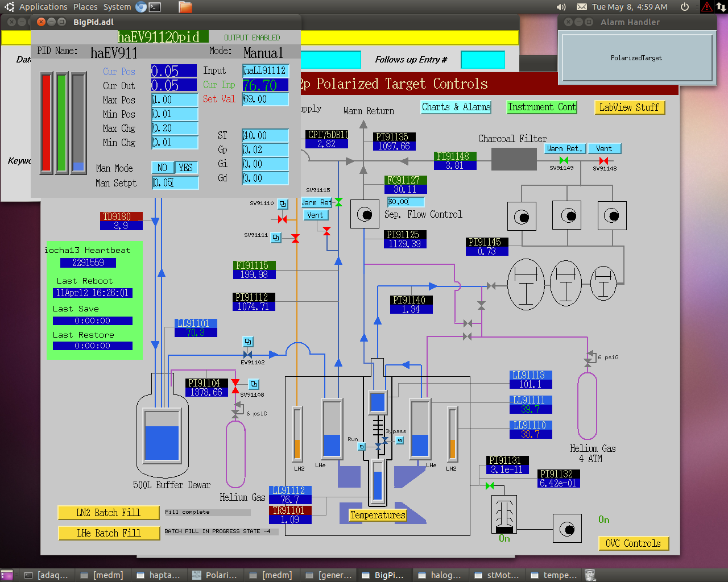Click the blue-level bar indicator in BigPid
Viewport: 728px width, 582px height.
(78, 122)
